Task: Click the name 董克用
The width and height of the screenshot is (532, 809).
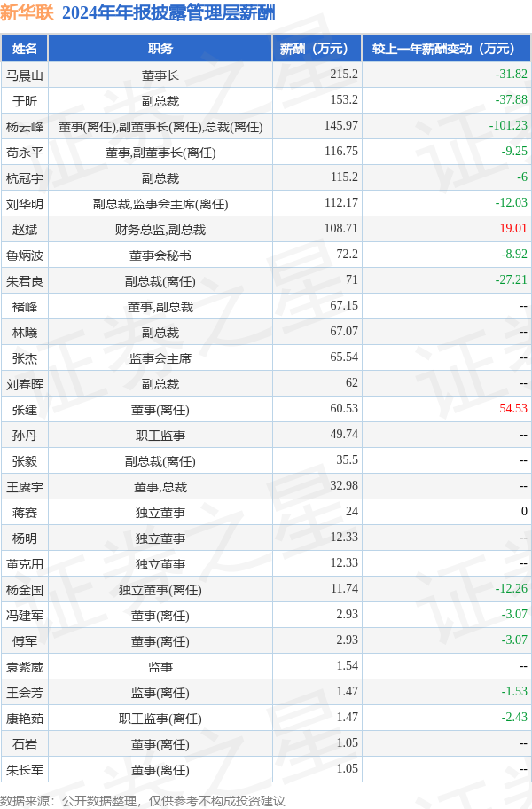Action: tap(25, 564)
